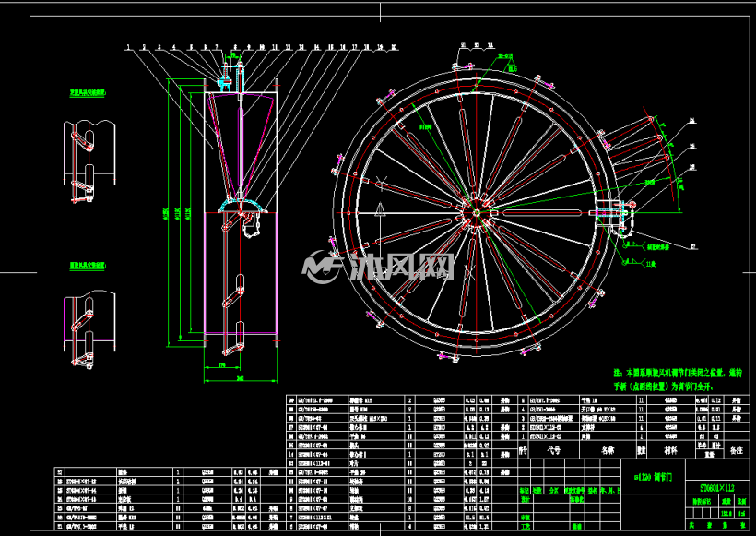The width and height of the screenshot is (756, 536).
Task: Click leader balloon number 20 above the section view
Action: pyautogui.click(x=394, y=47)
